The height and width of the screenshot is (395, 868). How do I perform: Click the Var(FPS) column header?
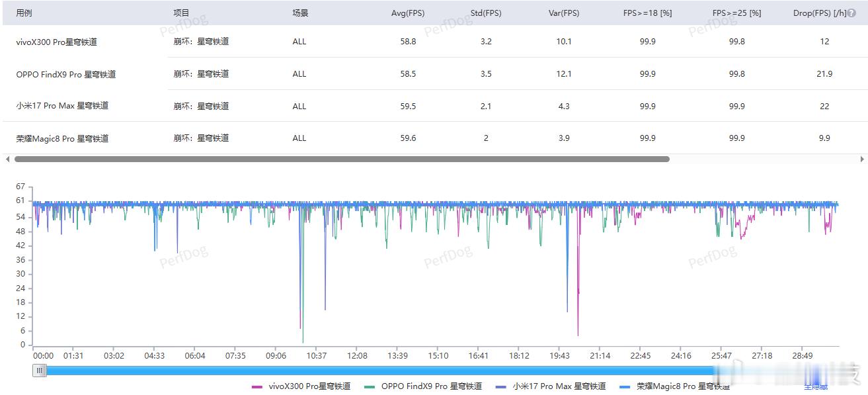564,13
